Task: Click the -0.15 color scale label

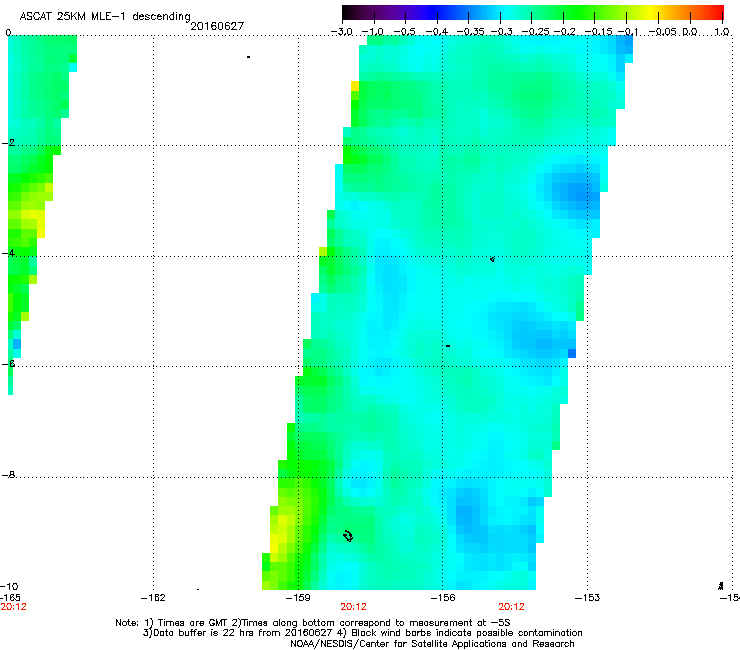Action: pos(598,32)
